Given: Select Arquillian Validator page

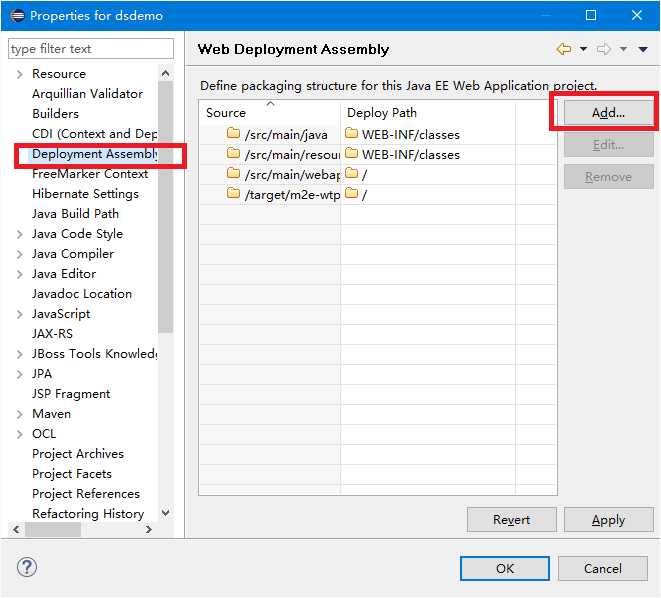Looking at the screenshot, I should click(x=87, y=94).
